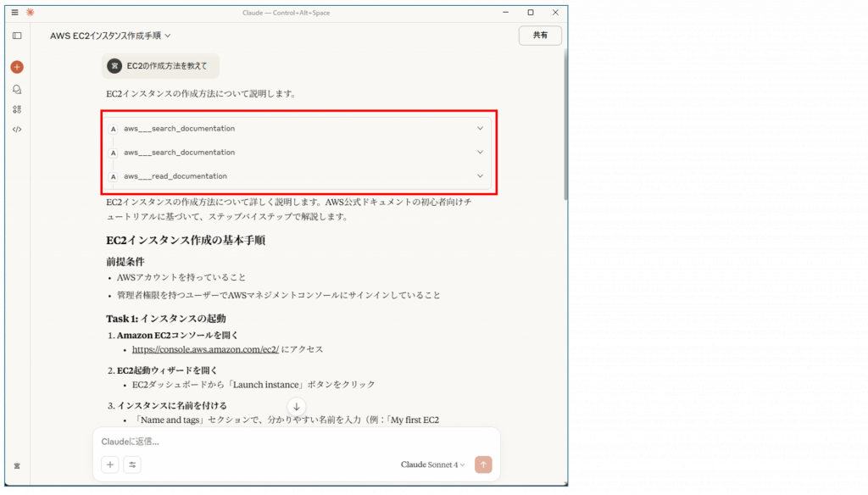Open the console.aws.amazon.com/ec2 link
Image resolution: width=868 pixels, height=495 pixels.
pos(206,349)
